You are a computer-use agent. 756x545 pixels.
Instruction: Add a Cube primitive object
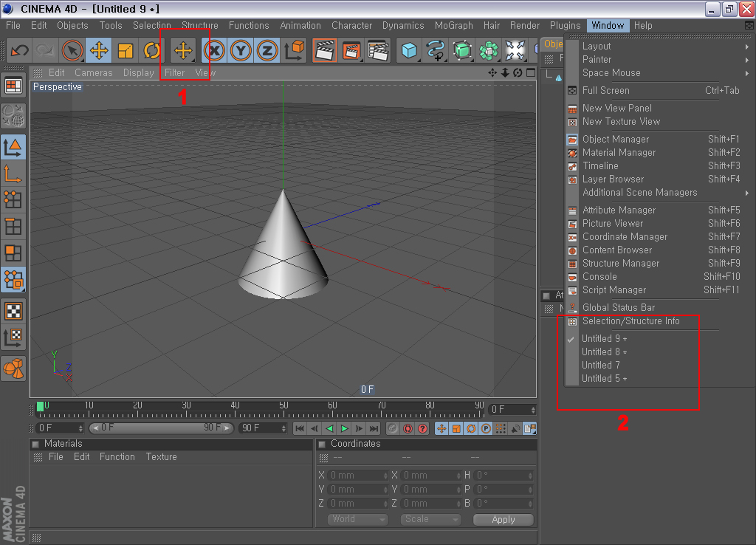409,50
